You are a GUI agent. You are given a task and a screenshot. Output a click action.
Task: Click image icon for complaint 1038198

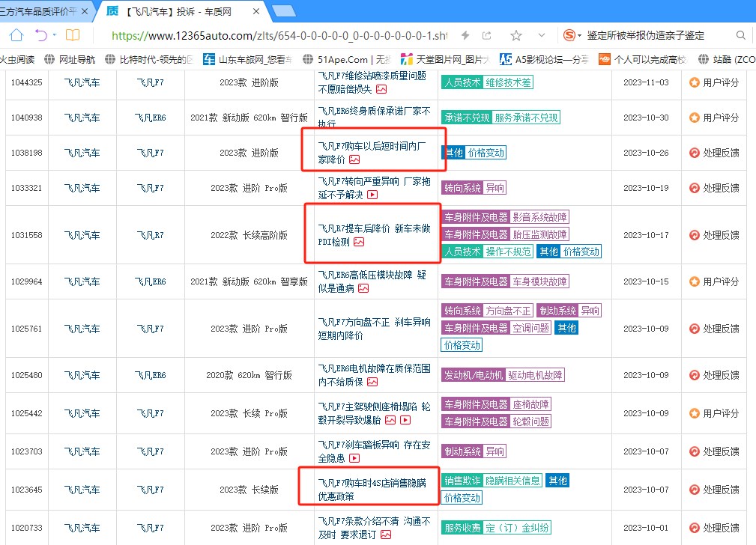tap(354, 159)
